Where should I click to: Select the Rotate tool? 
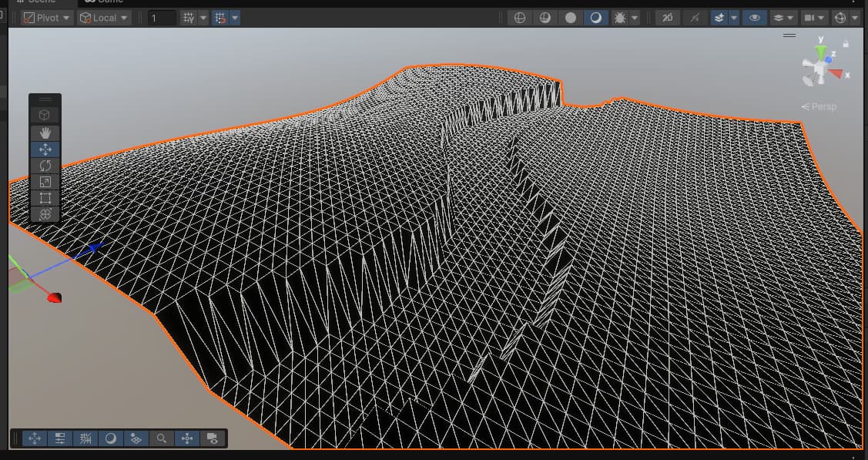click(x=44, y=165)
